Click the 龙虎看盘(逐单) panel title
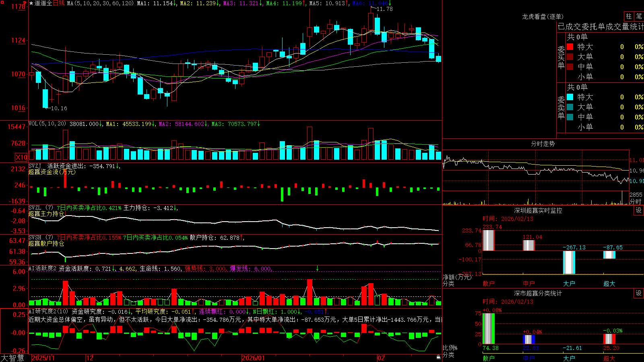644x362 pixels. 543,16
